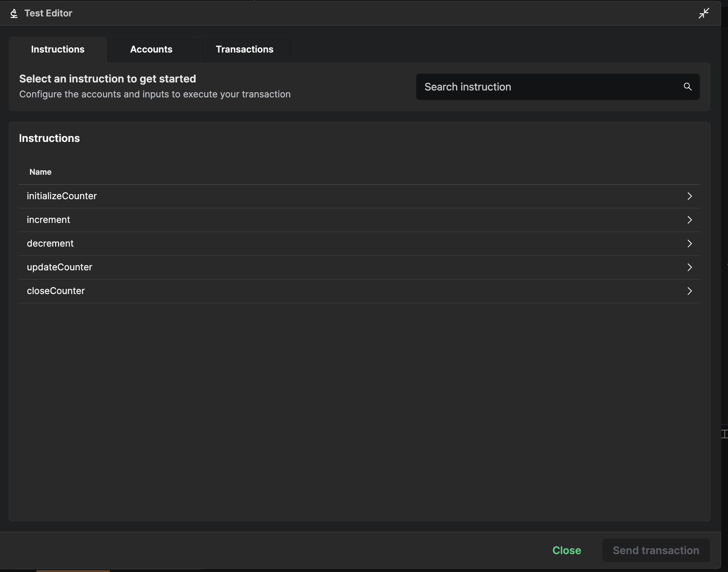The image size is (728, 572).
Task: Select the decrement instruction
Action: pos(50,243)
